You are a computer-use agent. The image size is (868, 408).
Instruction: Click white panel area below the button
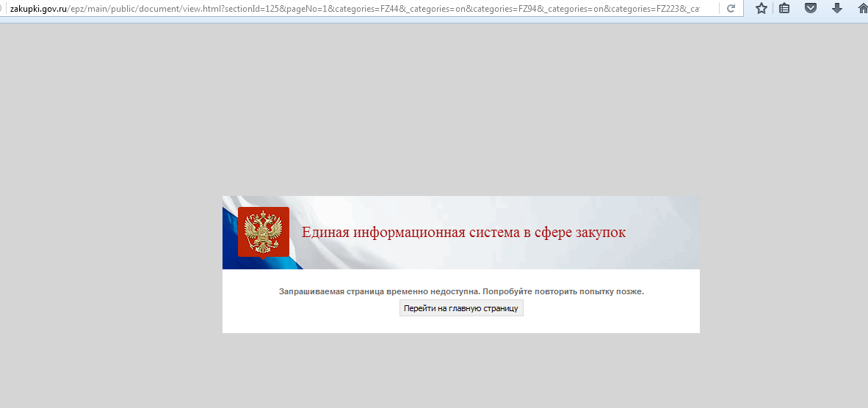[461, 326]
